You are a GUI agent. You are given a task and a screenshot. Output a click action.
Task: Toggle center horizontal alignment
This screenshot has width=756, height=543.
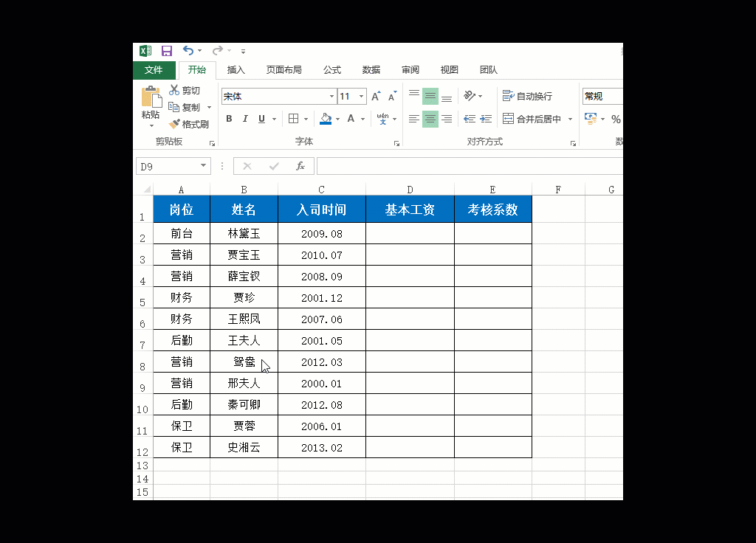pyautogui.click(x=430, y=119)
